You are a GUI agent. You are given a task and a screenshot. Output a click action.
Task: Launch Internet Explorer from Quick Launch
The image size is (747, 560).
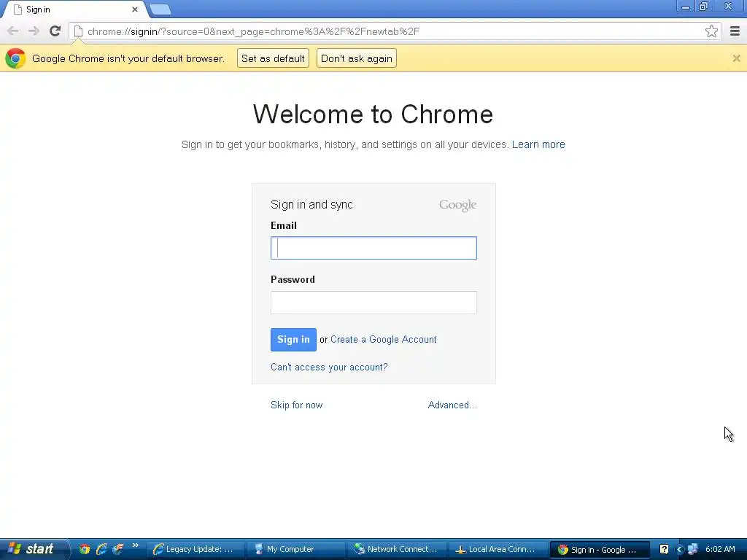[101, 549]
